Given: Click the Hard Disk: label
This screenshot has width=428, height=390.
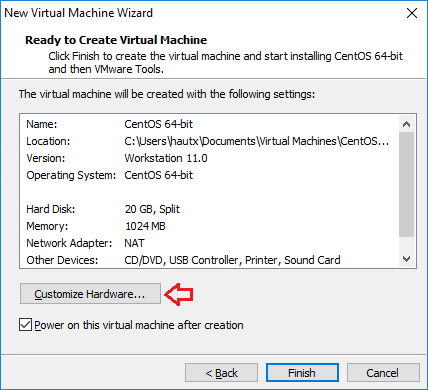Looking at the screenshot, I should tap(51, 209).
